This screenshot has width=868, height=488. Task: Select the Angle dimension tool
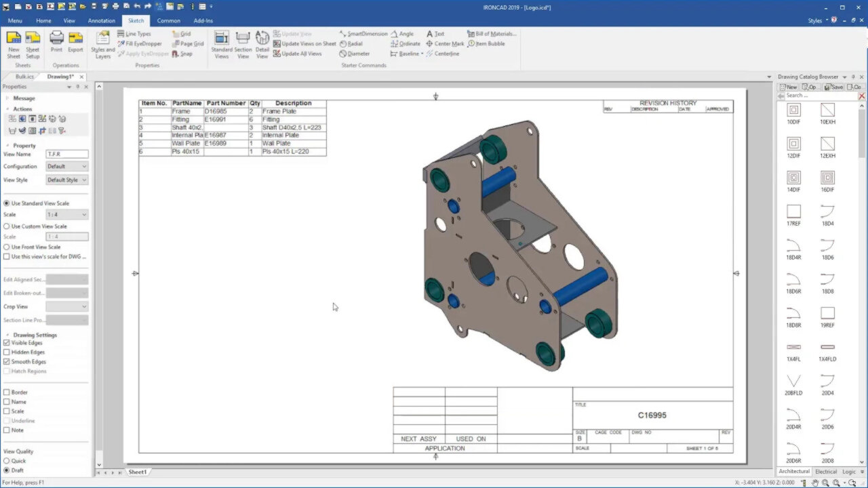coord(403,33)
